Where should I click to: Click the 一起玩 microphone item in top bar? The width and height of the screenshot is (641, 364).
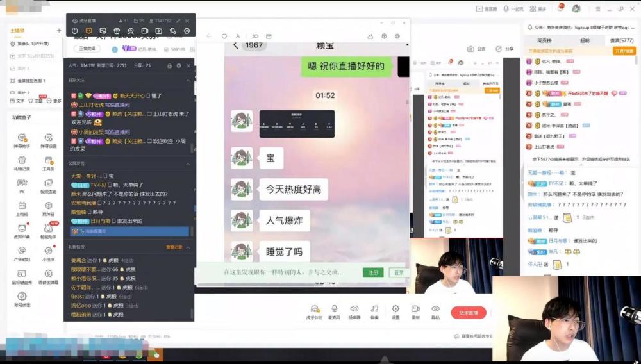click(x=513, y=8)
